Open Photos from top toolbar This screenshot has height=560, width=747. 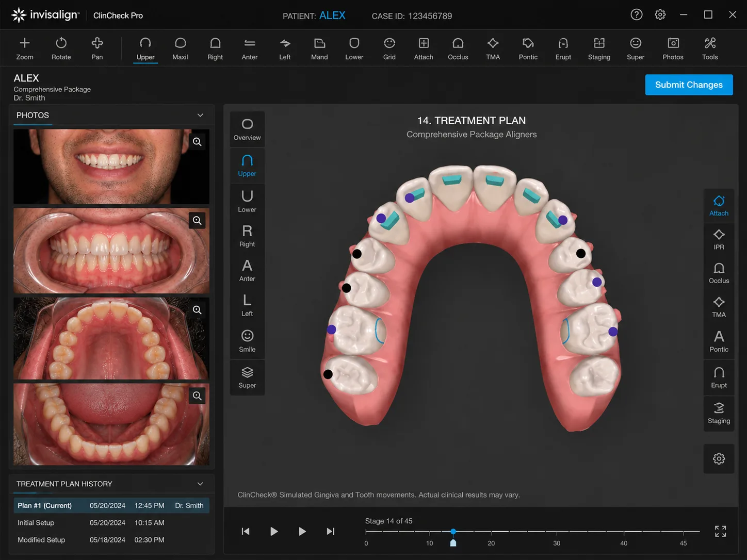point(673,48)
